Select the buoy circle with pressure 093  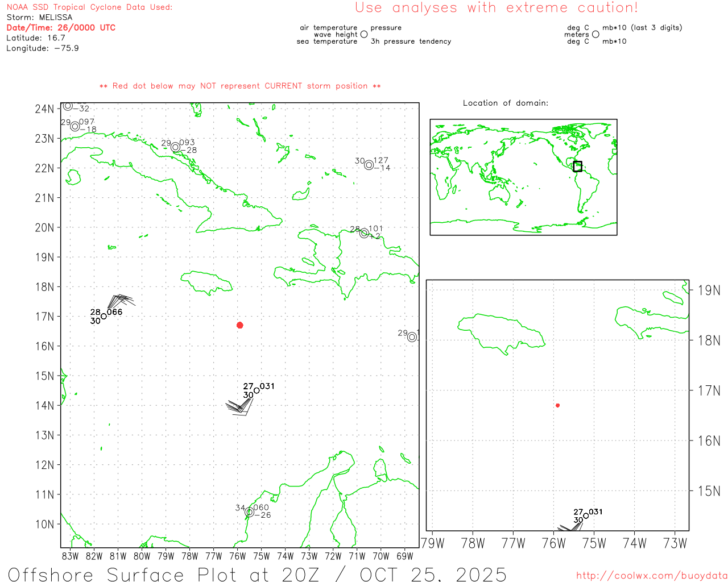(x=176, y=147)
